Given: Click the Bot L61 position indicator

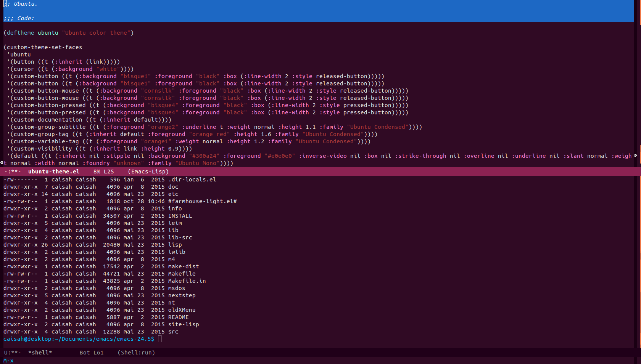Looking at the screenshot, I should tap(92, 353).
